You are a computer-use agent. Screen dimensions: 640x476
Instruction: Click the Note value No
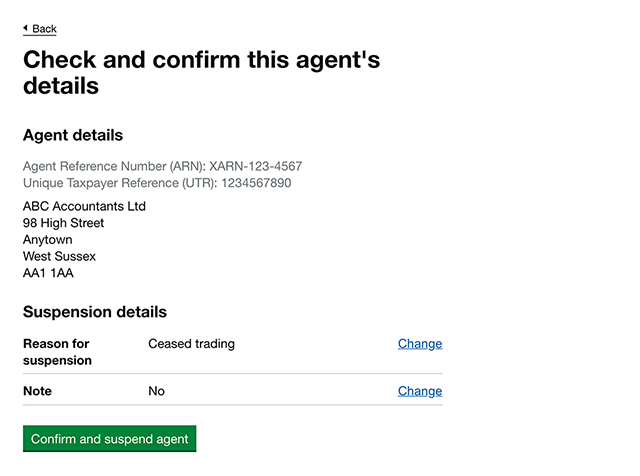(156, 391)
